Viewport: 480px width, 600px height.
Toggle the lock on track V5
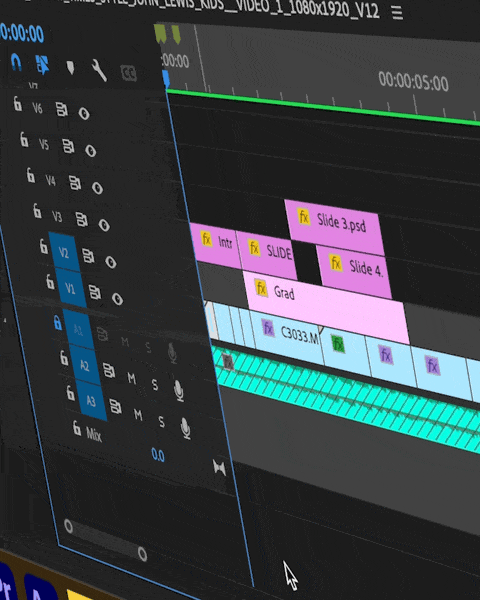tap(24, 140)
